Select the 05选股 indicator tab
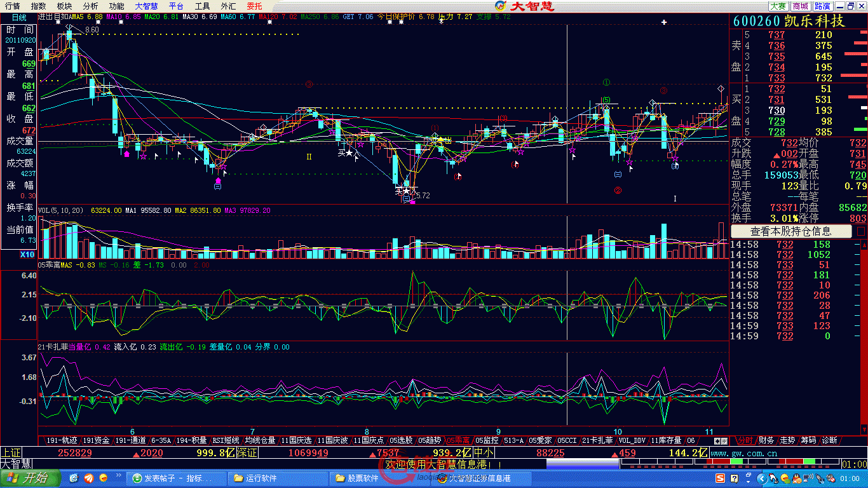This screenshot has height=488, width=868. [x=401, y=440]
